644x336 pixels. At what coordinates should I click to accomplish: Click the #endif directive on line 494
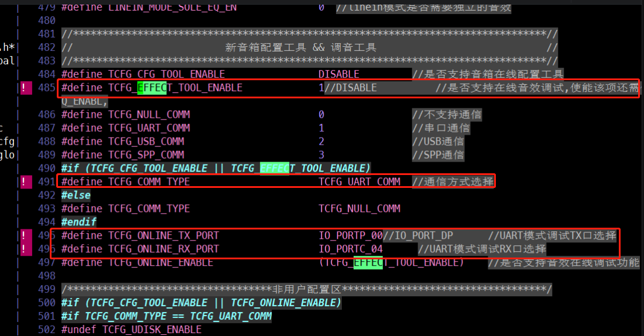pos(79,222)
